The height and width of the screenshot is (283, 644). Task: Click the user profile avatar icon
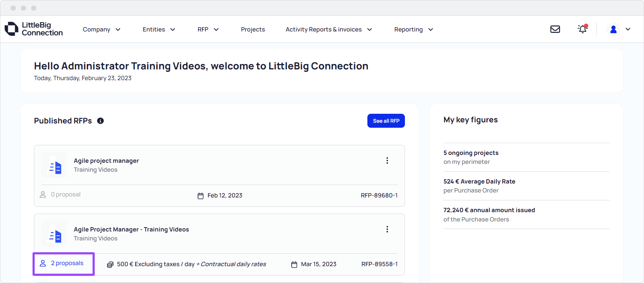click(614, 29)
